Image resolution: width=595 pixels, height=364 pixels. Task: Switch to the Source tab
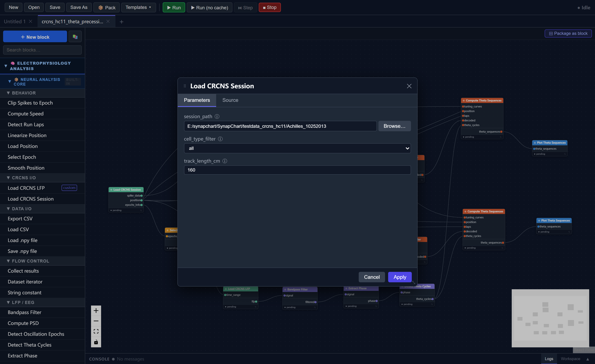tap(230, 100)
